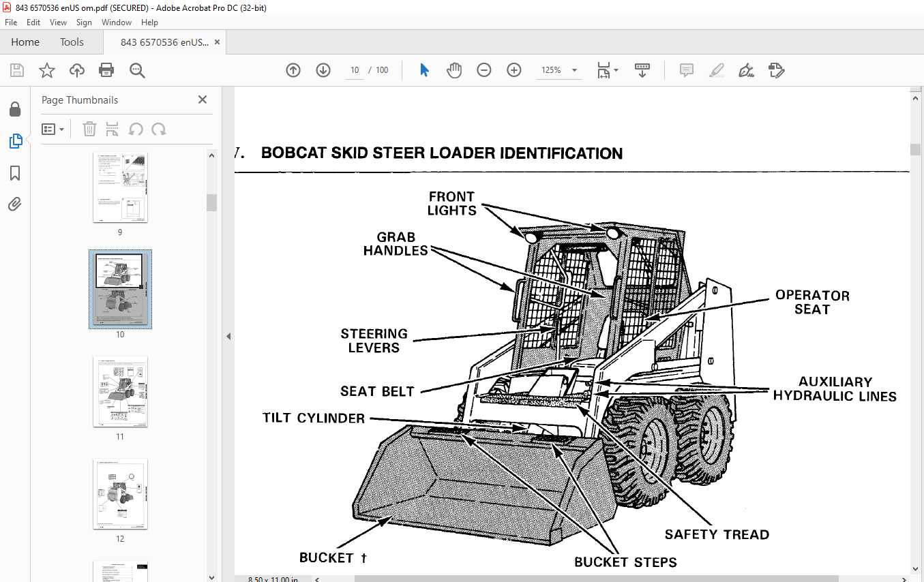924x582 pixels.
Task: Select the 843 6570536 enUS document tab
Action: 164,42
